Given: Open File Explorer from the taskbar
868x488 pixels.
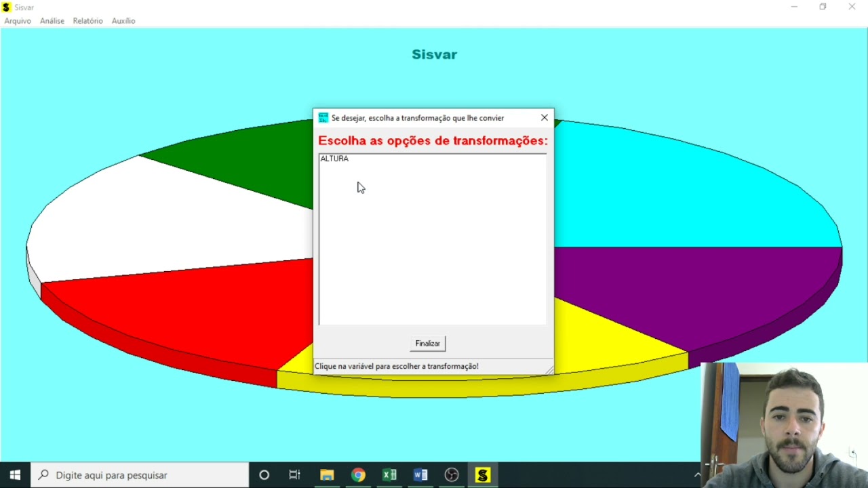Looking at the screenshot, I should [327, 475].
